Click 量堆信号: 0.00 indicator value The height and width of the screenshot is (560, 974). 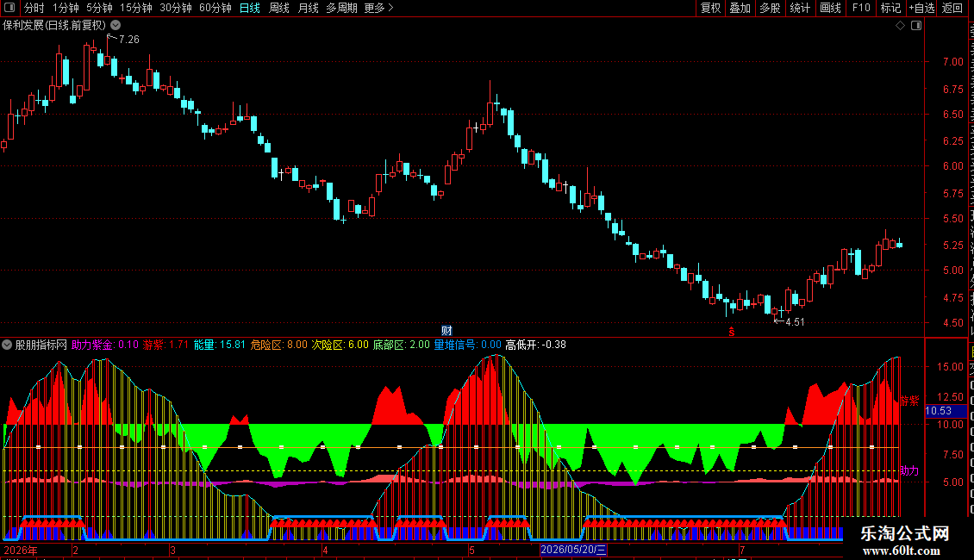point(468,345)
